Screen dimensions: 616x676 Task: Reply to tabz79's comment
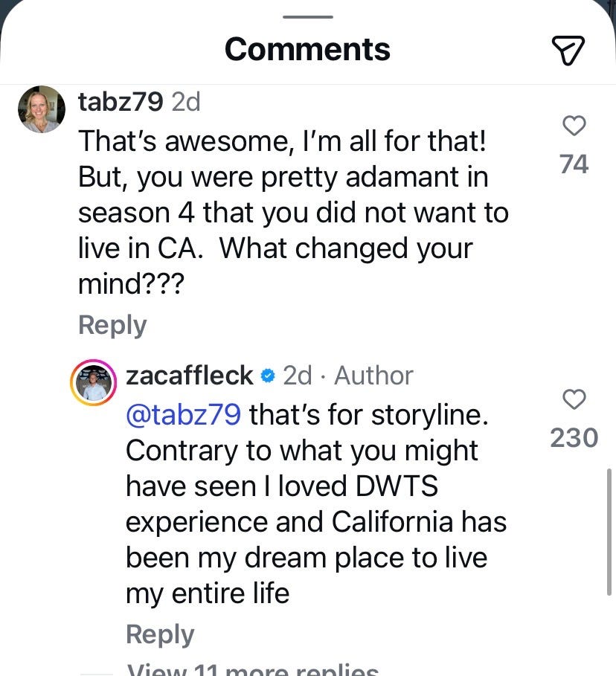112,324
